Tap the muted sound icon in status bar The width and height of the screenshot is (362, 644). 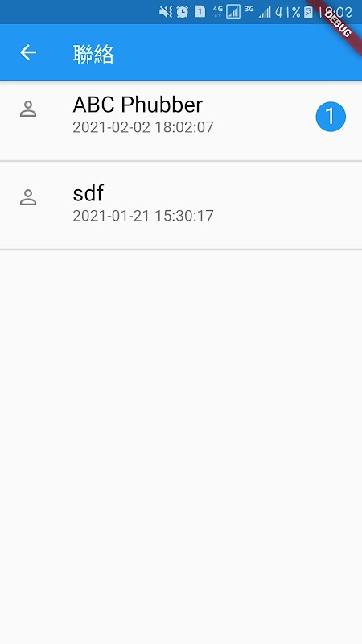click(x=166, y=11)
